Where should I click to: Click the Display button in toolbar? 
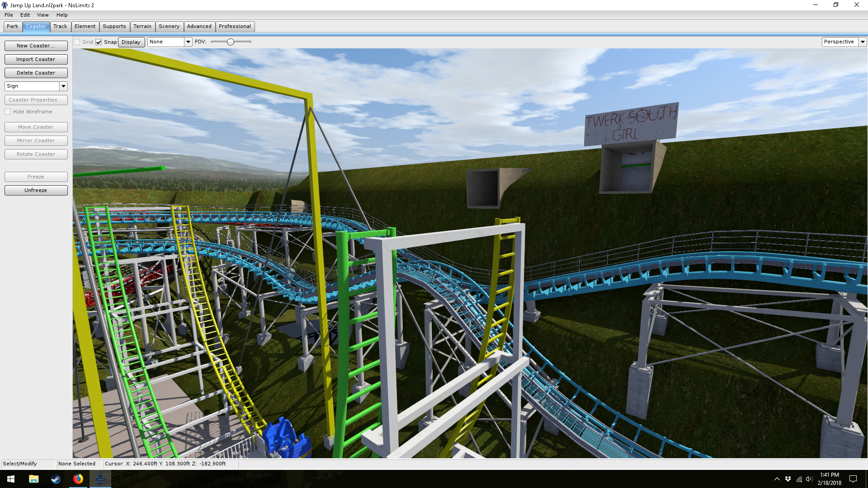coord(131,42)
